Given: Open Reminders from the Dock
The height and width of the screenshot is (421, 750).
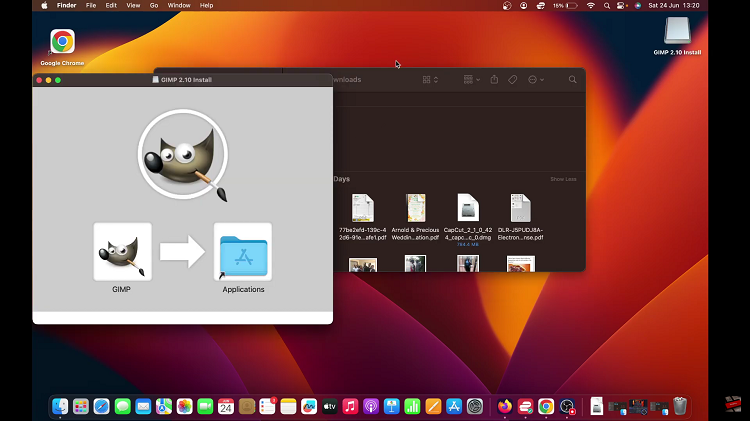Looking at the screenshot, I should [267, 407].
